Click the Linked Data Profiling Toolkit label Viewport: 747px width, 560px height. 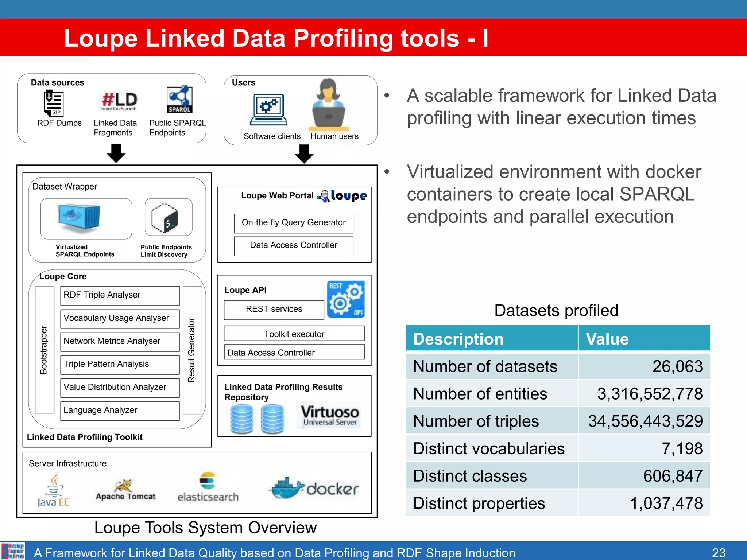85,437
